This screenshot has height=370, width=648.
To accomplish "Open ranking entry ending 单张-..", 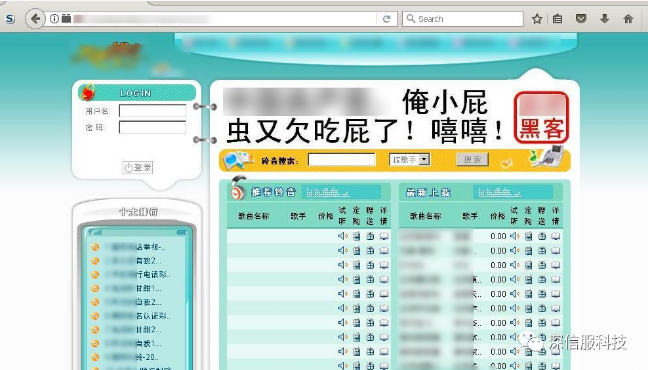I will point(135,247).
